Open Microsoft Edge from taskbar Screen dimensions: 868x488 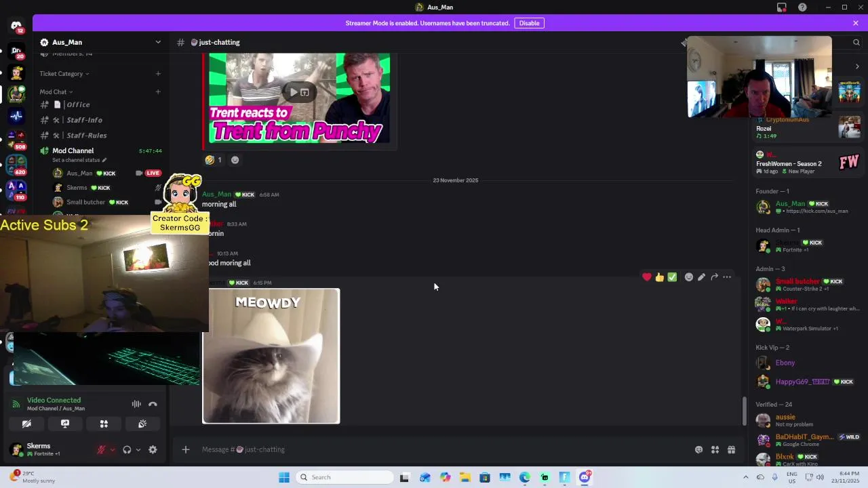tap(525, 477)
